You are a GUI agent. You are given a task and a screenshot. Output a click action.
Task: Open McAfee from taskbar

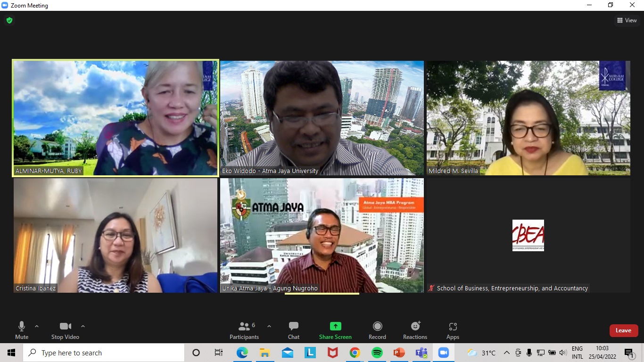[x=333, y=353]
